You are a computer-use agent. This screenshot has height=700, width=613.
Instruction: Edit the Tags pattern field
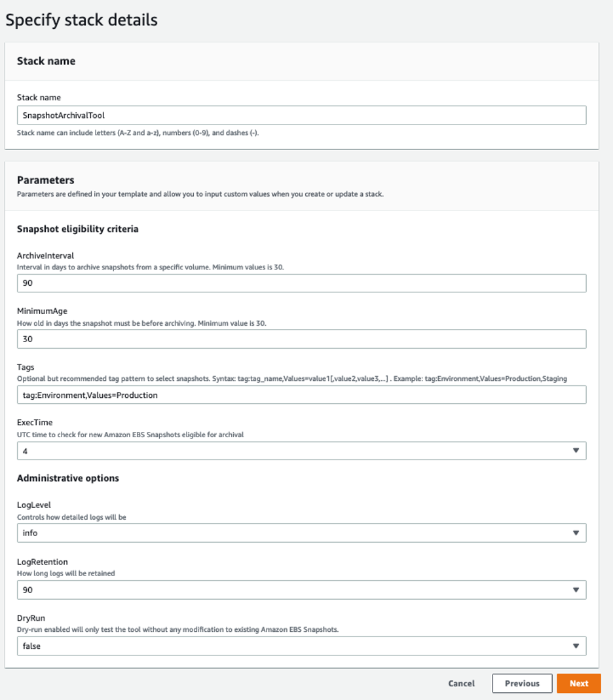click(x=301, y=395)
